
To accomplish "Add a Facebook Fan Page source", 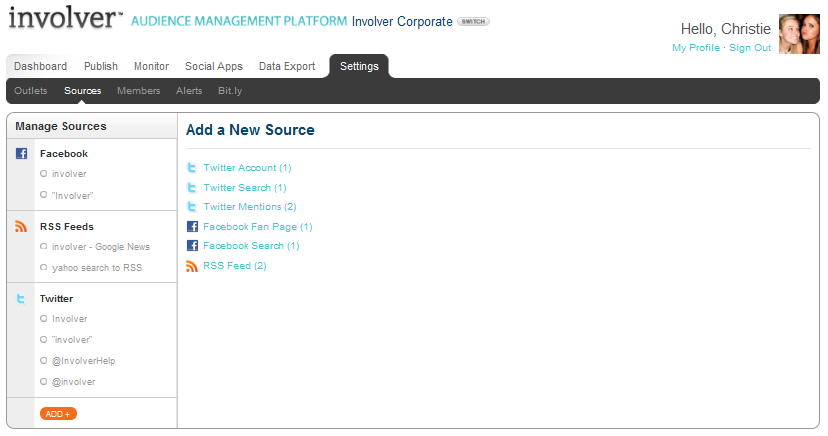I will click(x=258, y=226).
